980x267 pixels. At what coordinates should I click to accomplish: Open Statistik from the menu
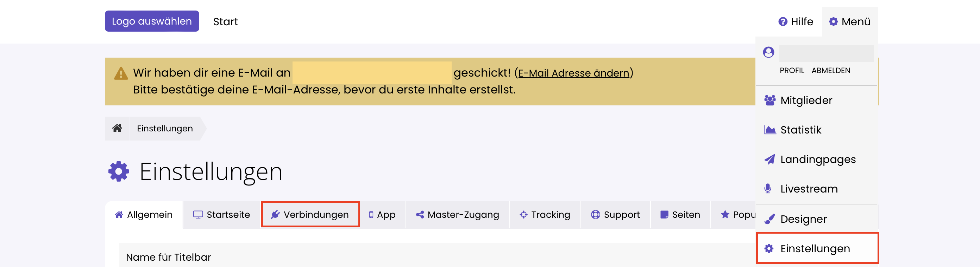point(800,130)
